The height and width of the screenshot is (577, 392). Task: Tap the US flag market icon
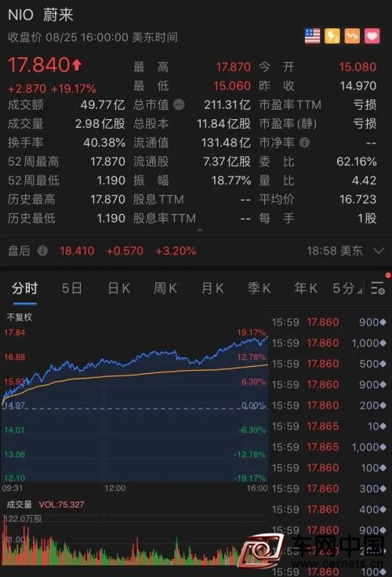point(312,36)
